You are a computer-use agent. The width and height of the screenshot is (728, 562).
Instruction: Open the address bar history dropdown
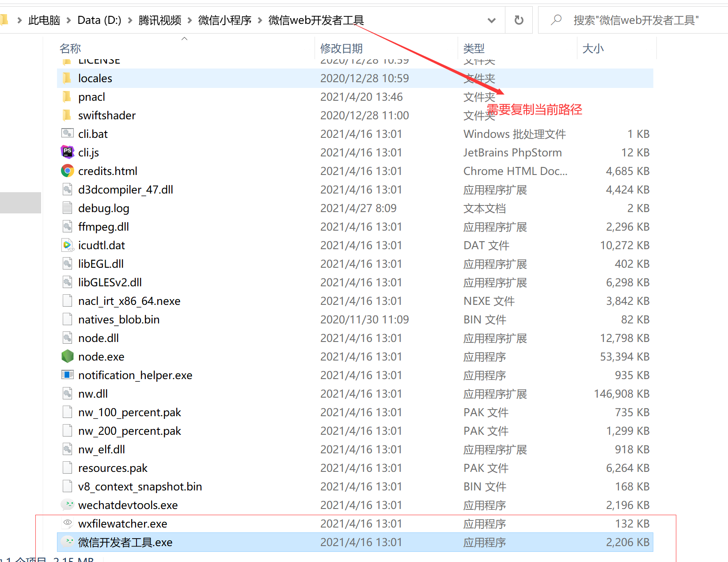coord(491,20)
